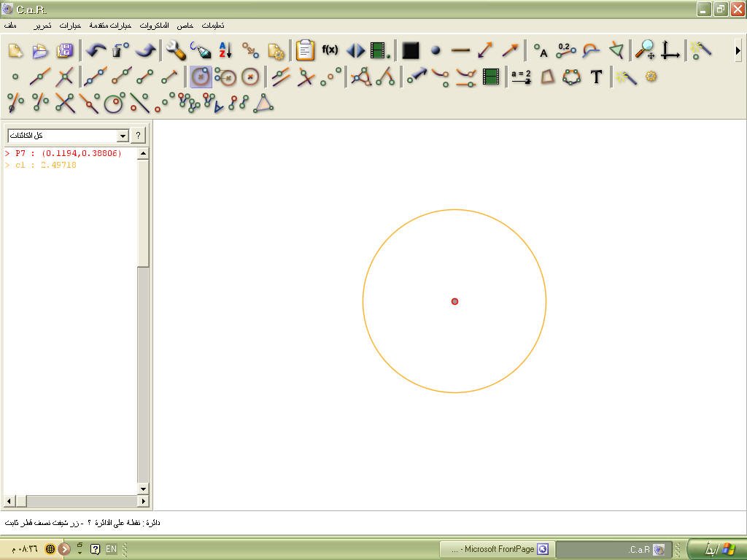Open the object list filter dropdown
The image size is (747, 560).
point(123,136)
